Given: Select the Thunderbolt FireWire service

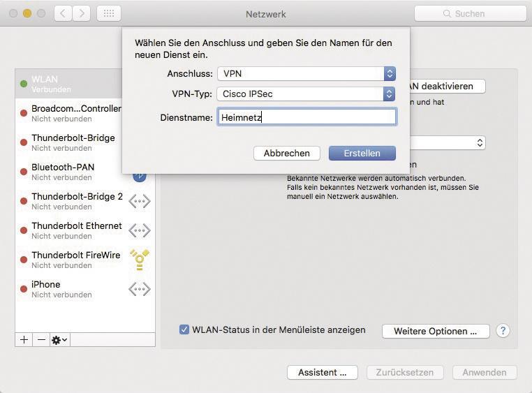Looking at the screenshot, I should (85, 260).
